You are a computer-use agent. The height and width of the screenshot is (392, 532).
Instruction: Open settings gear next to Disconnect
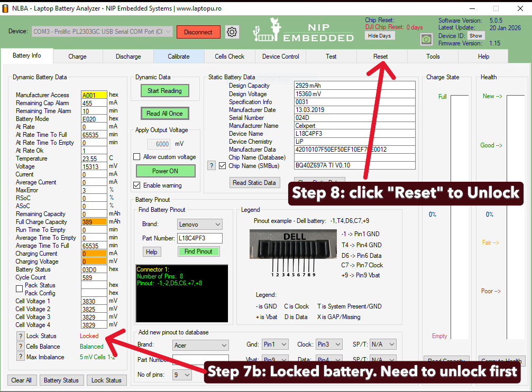coord(232,32)
